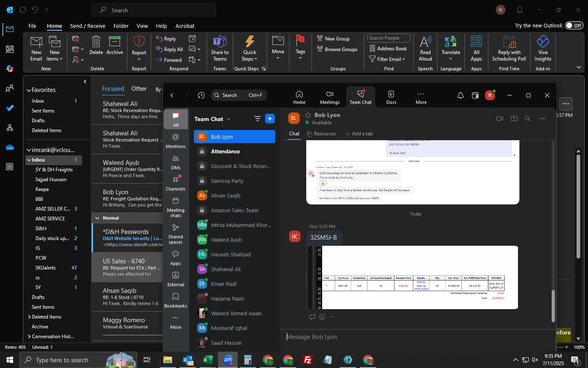Click Browse Groups button
Viewport: 588px width, 368px height.
coord(337,49)
